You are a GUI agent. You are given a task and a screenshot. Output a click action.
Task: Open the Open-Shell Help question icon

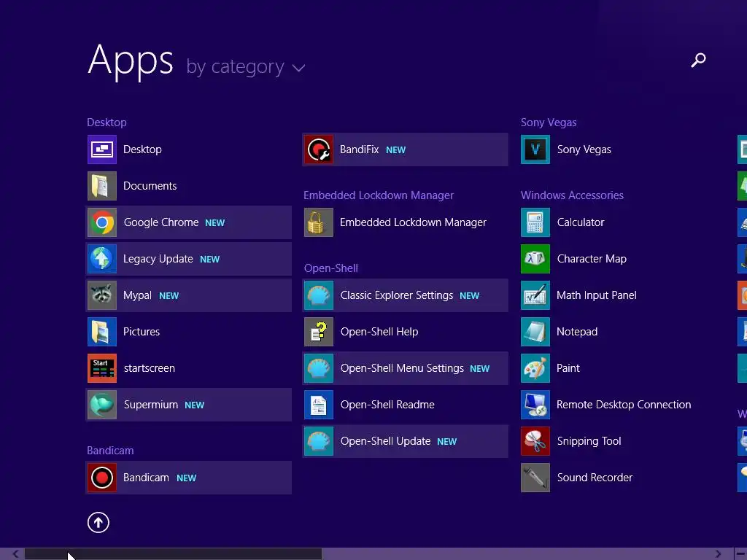(x=319, y=332)
